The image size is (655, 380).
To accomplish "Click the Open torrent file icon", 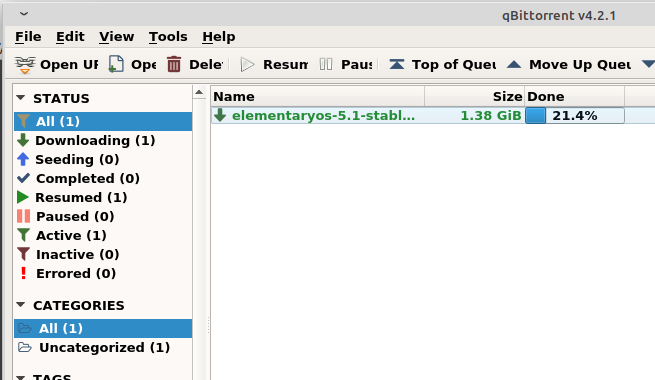I will tap(116, 65).
